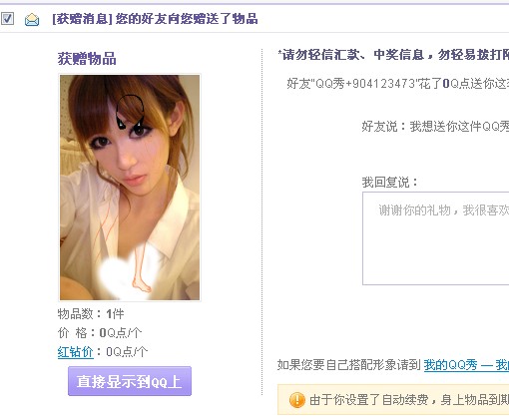Image resolution: width=509 pixels, height=420 pixels.
Task: Open the 红钻价 link
Action: pos(76,351)
